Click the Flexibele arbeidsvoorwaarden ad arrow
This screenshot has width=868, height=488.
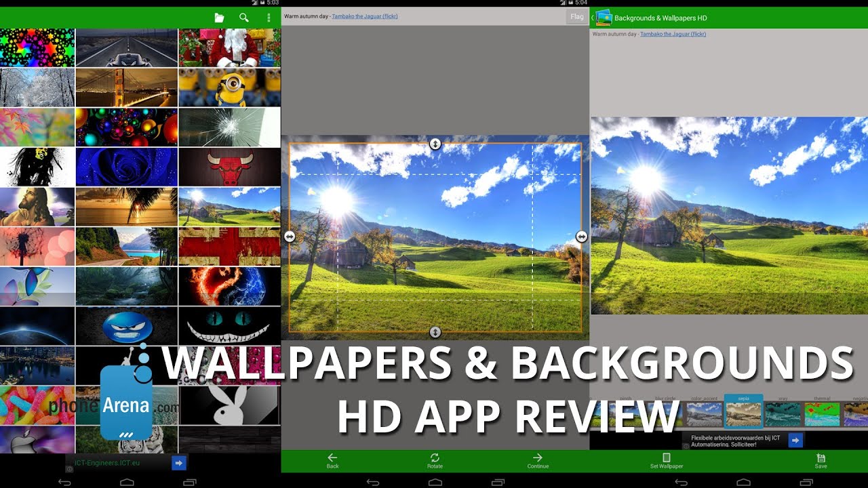coord(795,441)
